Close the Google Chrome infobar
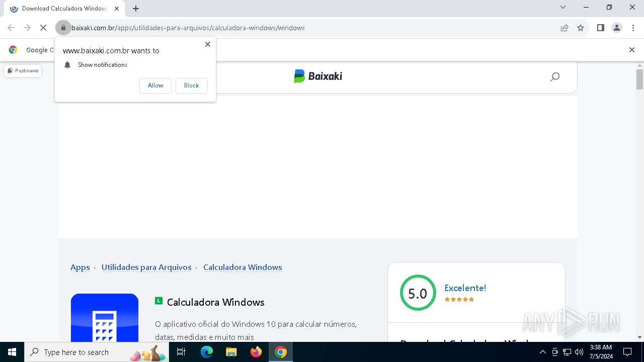This screenshot has width=644, height=362. pos(632,50)
